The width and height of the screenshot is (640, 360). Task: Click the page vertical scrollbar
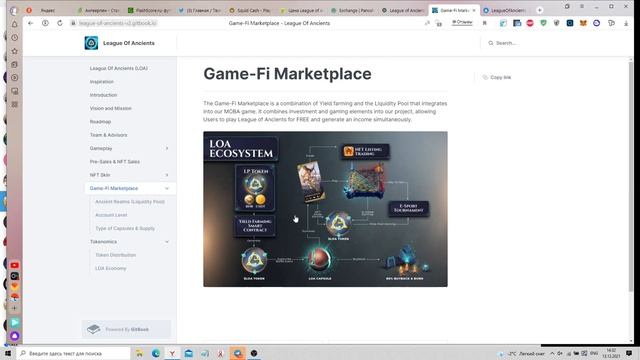631,177
